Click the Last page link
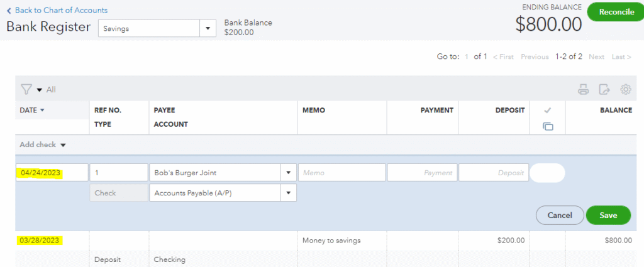644x267 pixels. click(x=621, y=57)
